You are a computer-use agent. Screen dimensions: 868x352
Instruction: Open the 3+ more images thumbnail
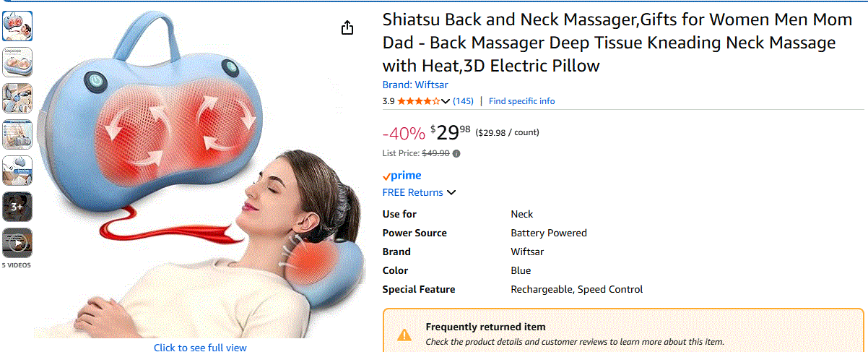17,207
